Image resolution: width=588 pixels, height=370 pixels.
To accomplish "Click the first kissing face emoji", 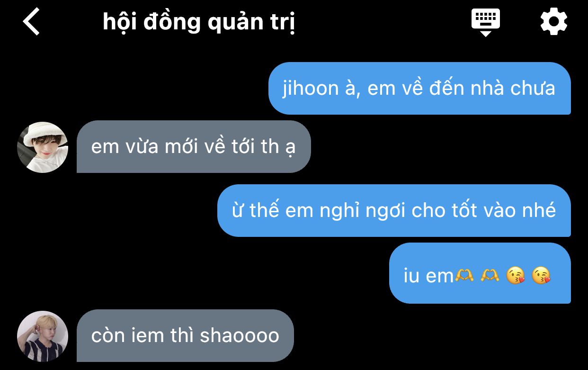I will 516,275.
